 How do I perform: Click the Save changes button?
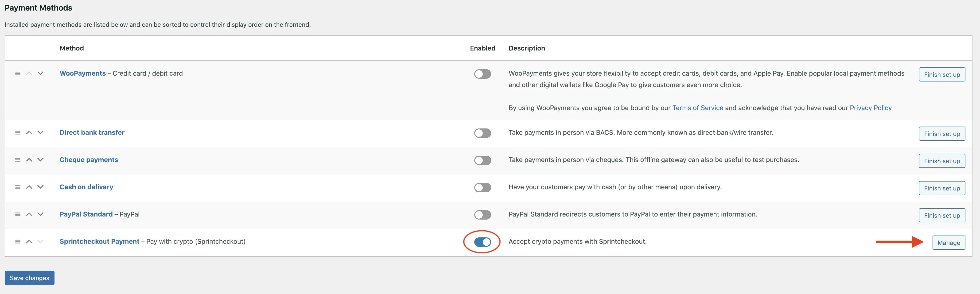click(x=29, y=278)
